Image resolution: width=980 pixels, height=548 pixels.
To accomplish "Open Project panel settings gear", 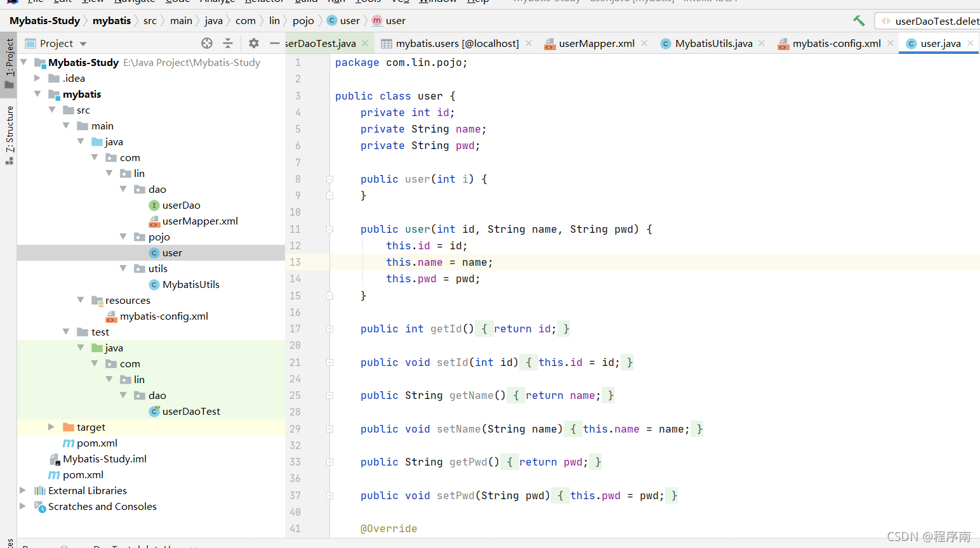I will (x=254, y=43).
